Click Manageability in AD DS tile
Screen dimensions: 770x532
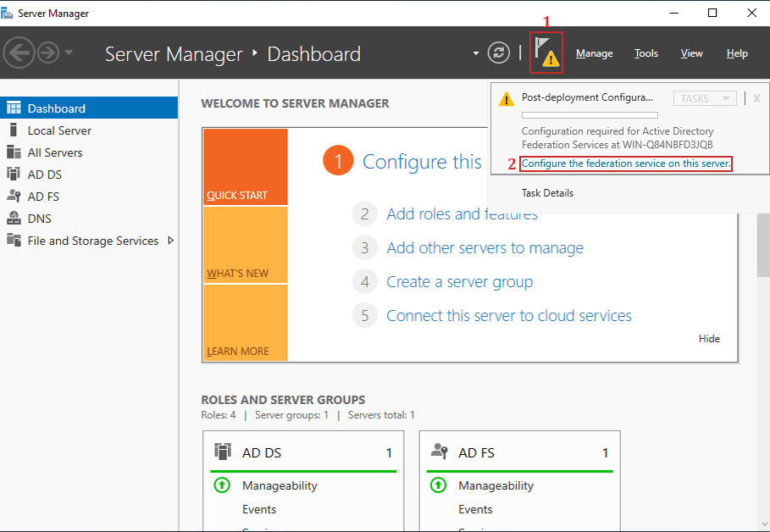(280, 485)
